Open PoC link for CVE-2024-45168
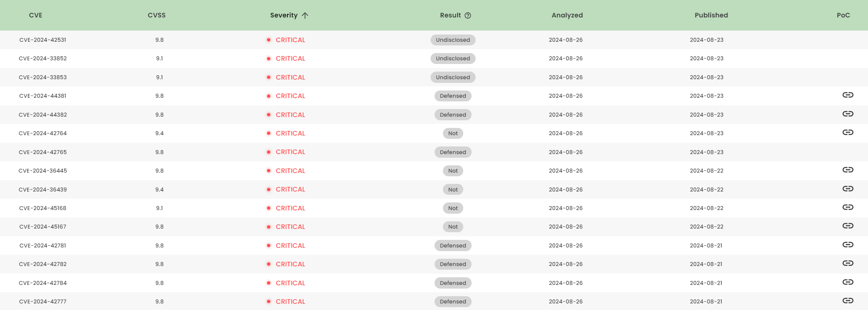 pos(848,208)
